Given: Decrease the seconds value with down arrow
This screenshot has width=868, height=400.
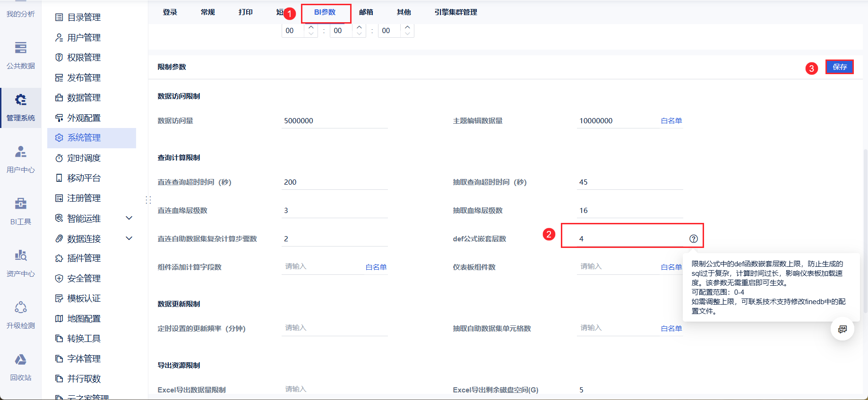Looking at the screenshot, I should tap(407, 34).
